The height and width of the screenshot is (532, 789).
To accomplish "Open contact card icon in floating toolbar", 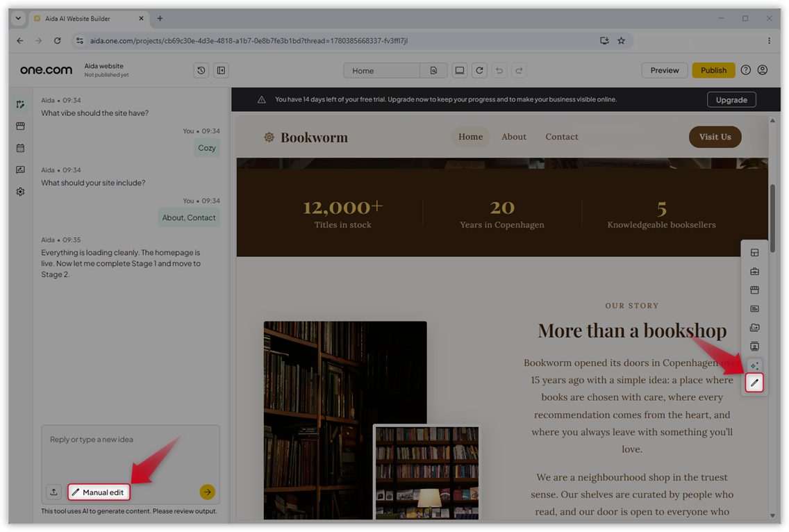I will tap(754, 347).
